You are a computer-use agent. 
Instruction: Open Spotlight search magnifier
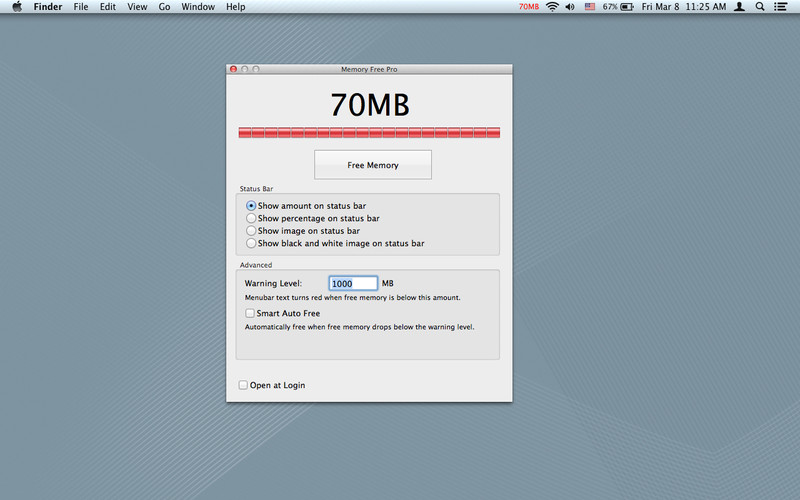760,7
